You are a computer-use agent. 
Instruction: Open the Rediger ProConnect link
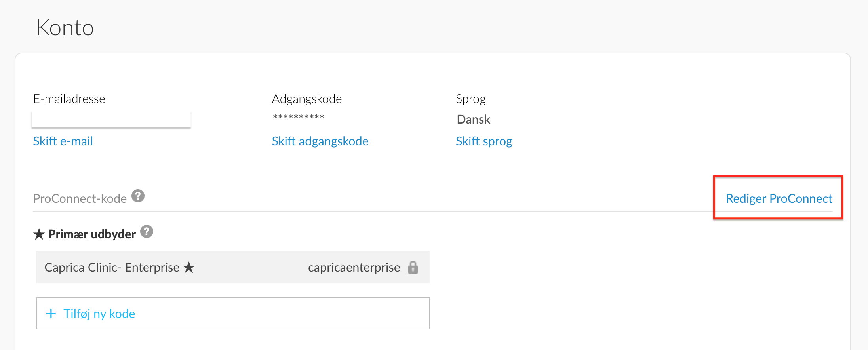coord(779,198)
